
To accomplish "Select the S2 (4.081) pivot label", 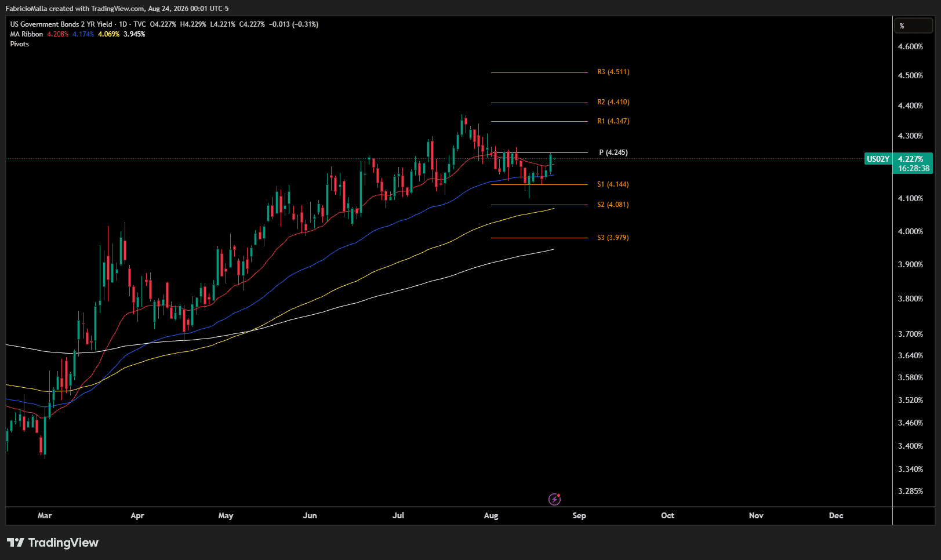I will 613,205.
